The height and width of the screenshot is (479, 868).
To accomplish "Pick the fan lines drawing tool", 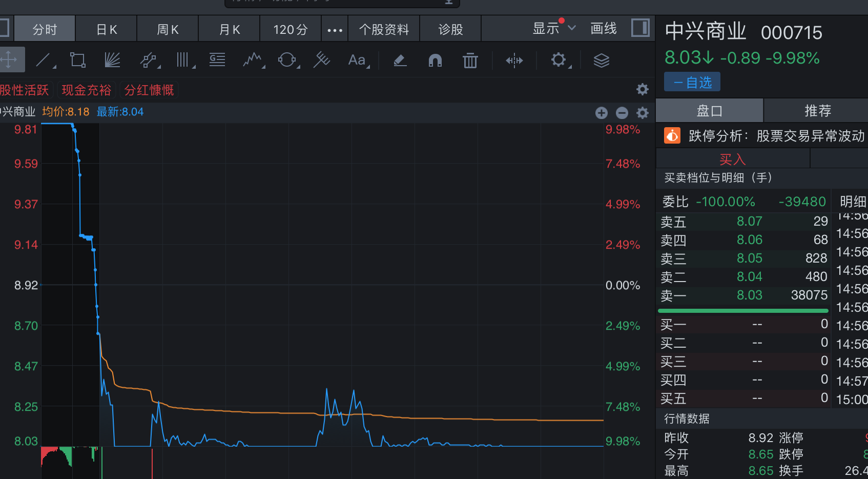I will pyautogui.click(x=112, y=61).
